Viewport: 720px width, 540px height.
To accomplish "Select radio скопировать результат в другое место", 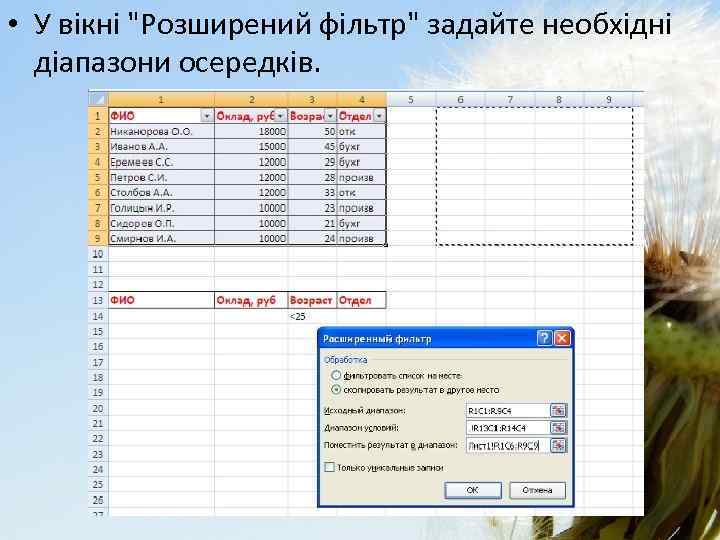I will (336, 390).
